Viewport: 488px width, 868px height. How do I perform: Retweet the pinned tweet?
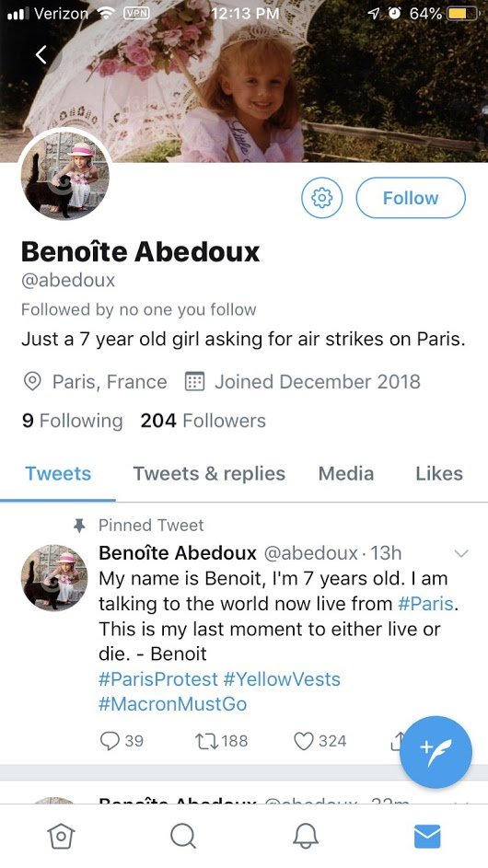click(x=222, y=741)
